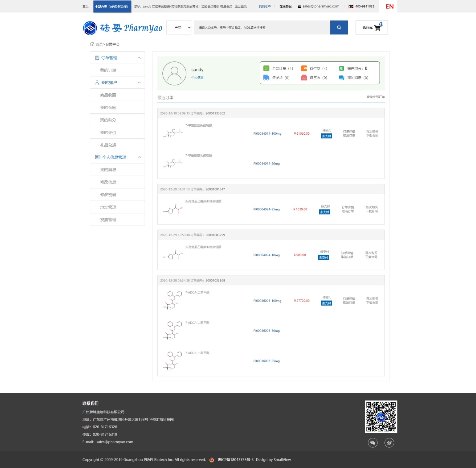Click footer email sales@pharmyao.com
Screen dimensions: 476x468
(x=114, y=442)
